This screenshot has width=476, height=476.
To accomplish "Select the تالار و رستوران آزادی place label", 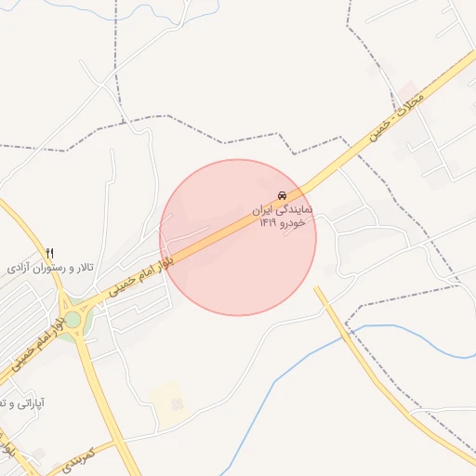I will tap(50, 268).
